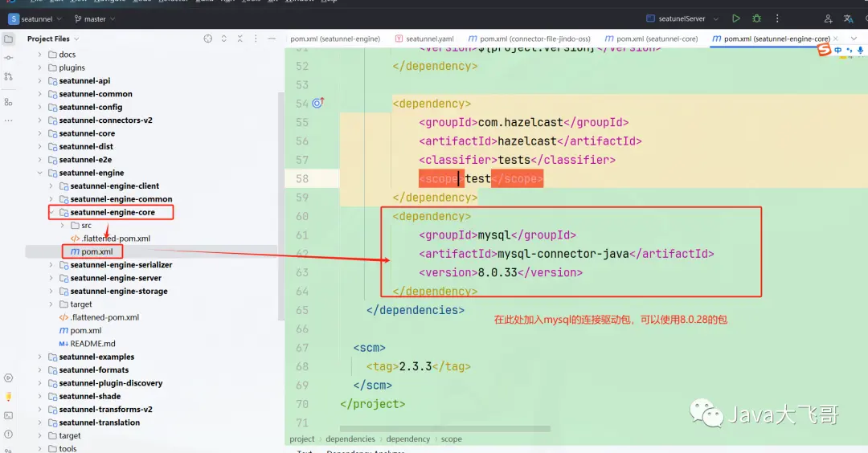The image size is (868, 453).
Task: Open the Problems tool window icon
Action: click(8, 435)
